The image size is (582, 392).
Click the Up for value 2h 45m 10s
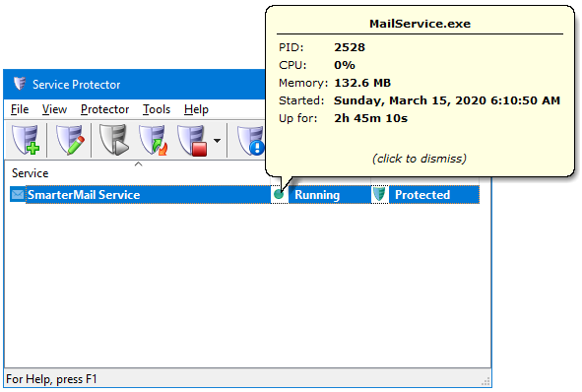click(370, 118)
